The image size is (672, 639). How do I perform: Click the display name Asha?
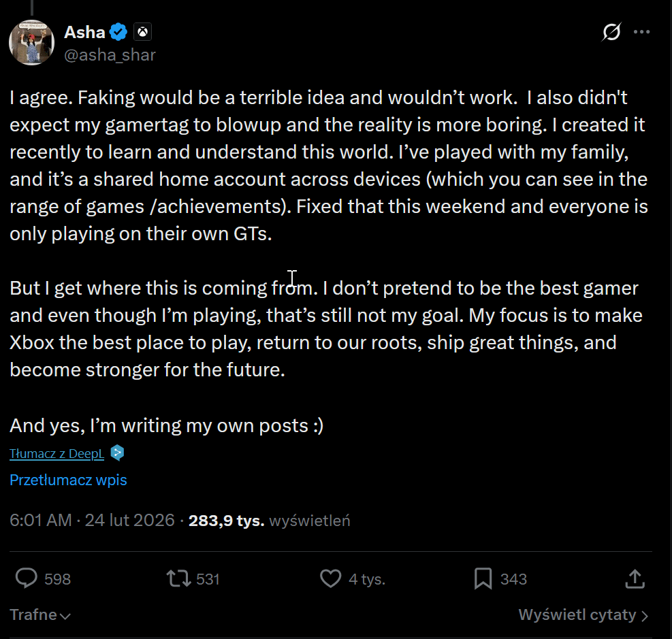click(84, 32)
